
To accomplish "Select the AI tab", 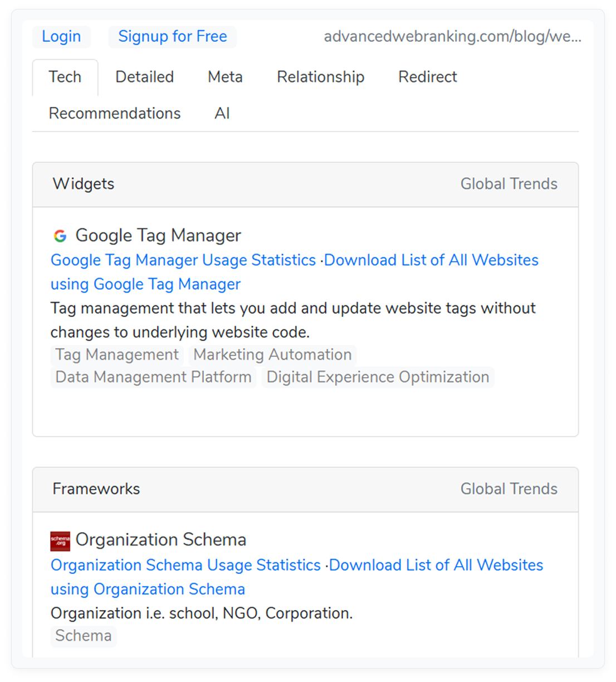I will point(222,114).
